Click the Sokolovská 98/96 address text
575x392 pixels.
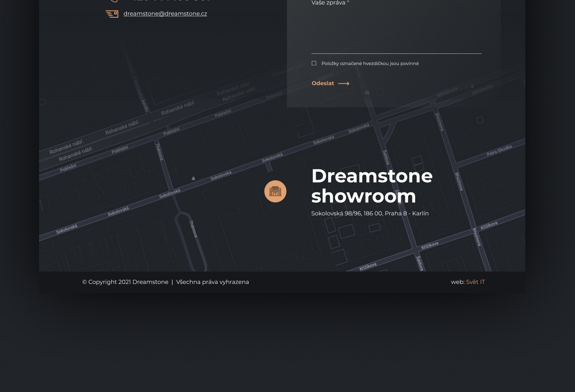(370, 213)
